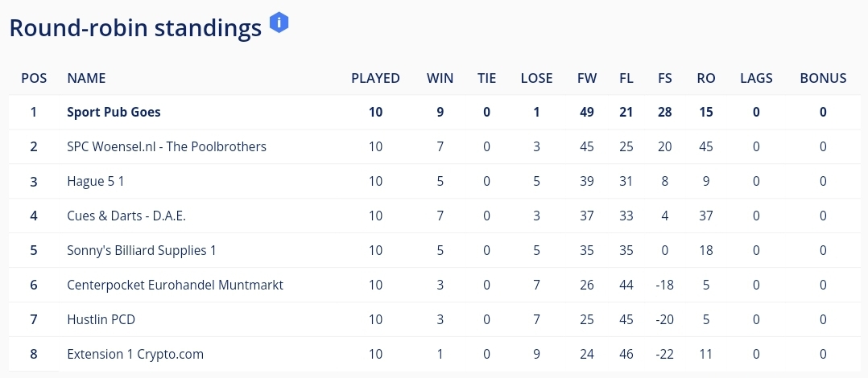
Task: Click the FL column header
Action: 626,79
